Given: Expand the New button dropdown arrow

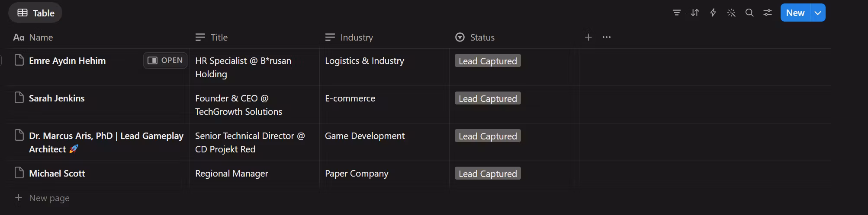Looking at the screenshot, I should pyautogui.click(x=818, y=13).
